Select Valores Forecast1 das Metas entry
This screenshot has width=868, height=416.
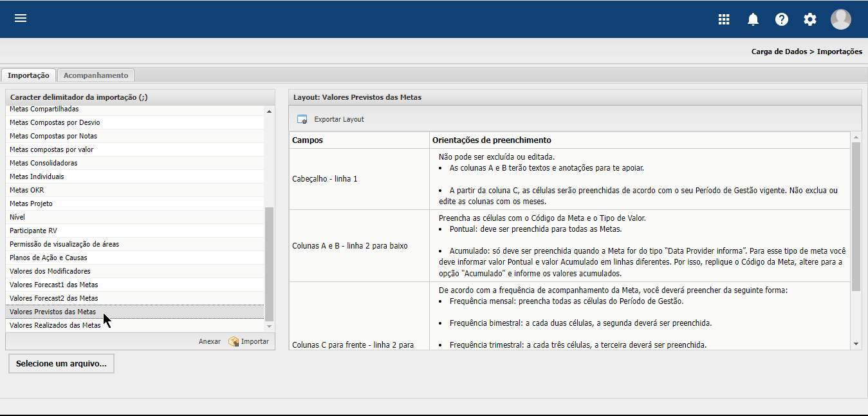tap(54, 285)
